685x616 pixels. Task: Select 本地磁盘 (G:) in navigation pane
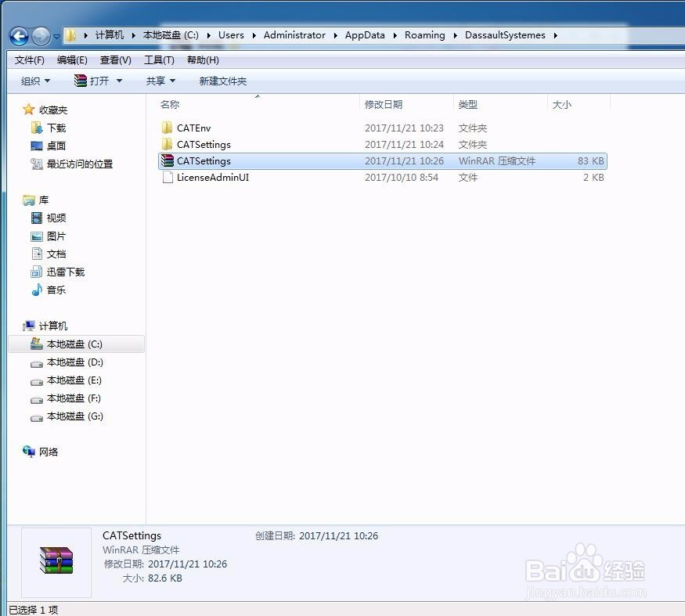(74, 416)
